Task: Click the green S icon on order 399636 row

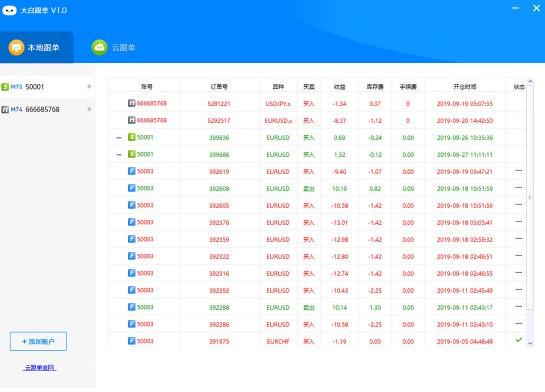Action: pos(131,137)
